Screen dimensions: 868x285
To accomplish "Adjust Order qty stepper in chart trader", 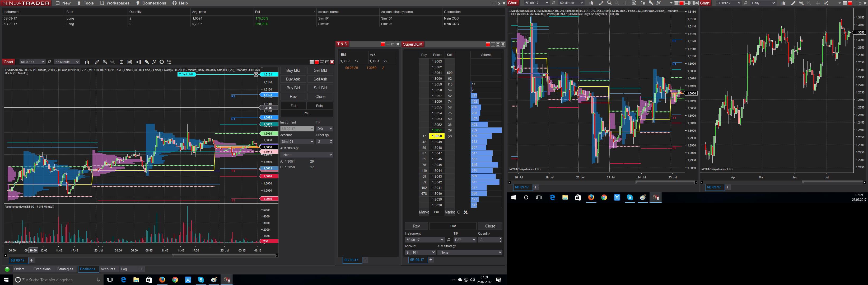I will pyautogui.click(x=331, y=142).
